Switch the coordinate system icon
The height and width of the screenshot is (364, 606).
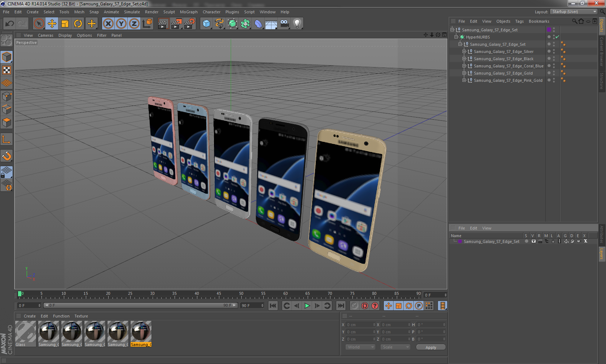click(147, 24)
